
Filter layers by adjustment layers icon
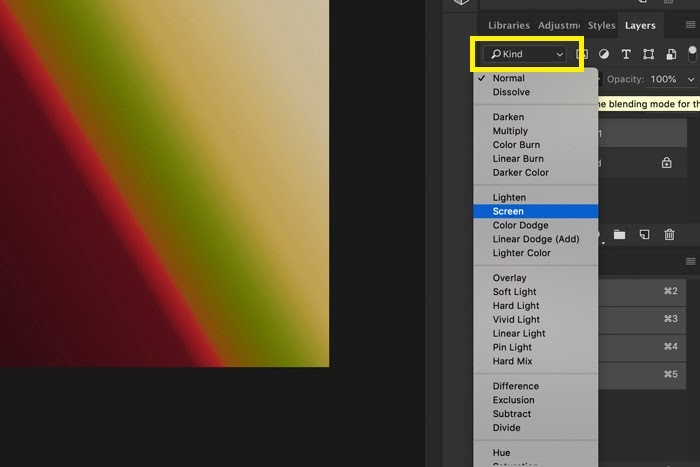(x=605, y=54)
